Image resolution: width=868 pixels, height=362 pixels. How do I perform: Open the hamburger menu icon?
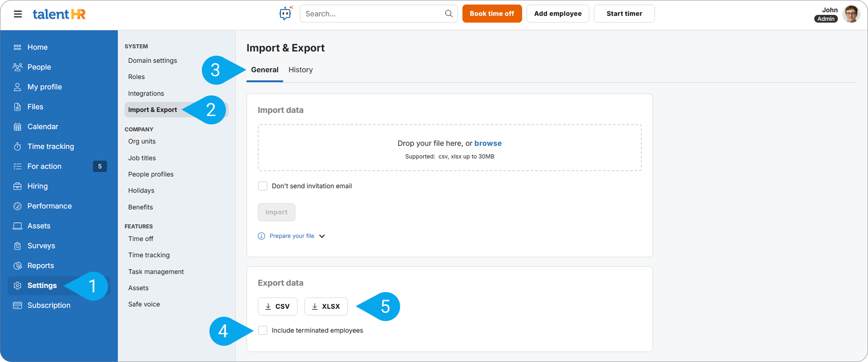18,14
